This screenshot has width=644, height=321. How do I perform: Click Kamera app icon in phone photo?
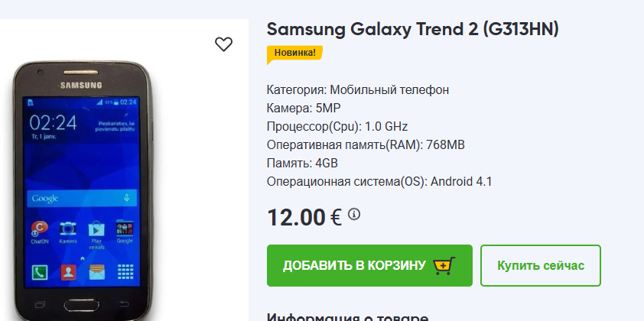[68, 229]
